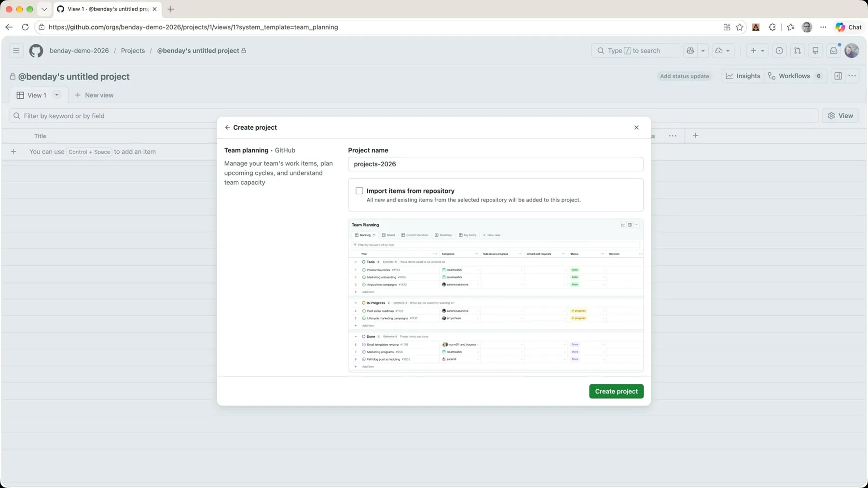Image resolution: width=868 pixels, height=488 pixels.
Task: Click the Insights button
Action: coord(743,76)
